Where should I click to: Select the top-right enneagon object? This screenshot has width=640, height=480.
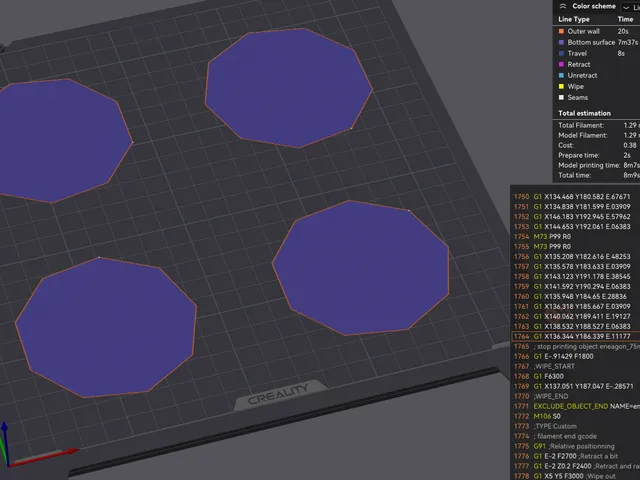coord(289,88)
